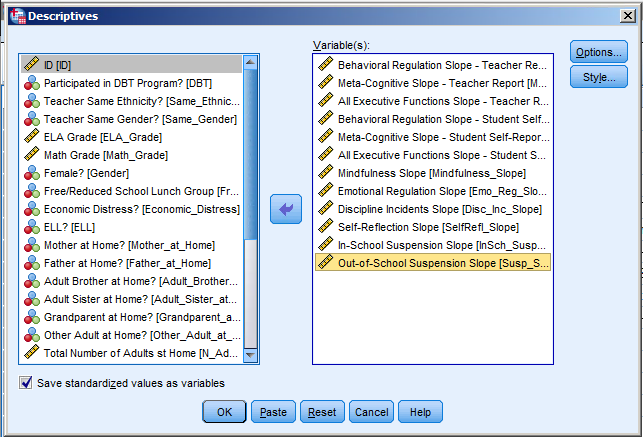Click the ruler icon beside Mindfulness Slope
The height and width of the screenshot is (437, 643).
click(326, 172)
